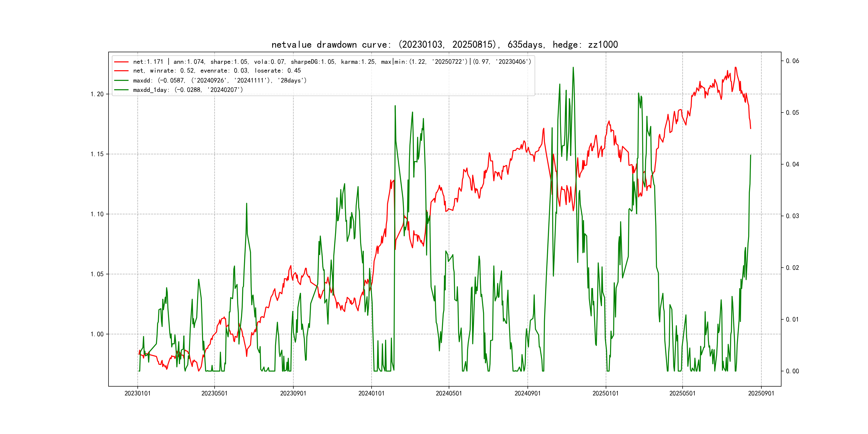Click the 0.06 right axis tick label
The image size is (868, 434).
click(792, 61)
